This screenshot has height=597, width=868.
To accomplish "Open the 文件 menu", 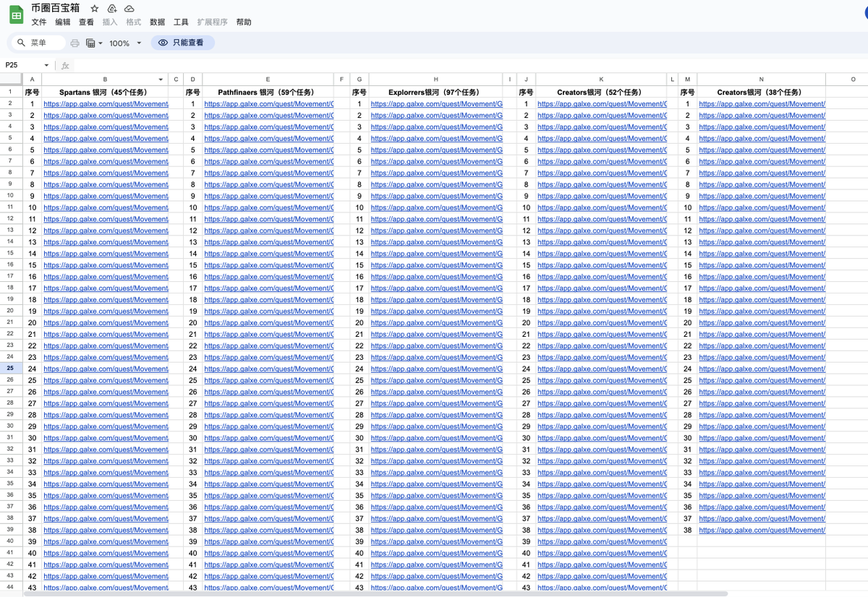I will click(39, 22).
